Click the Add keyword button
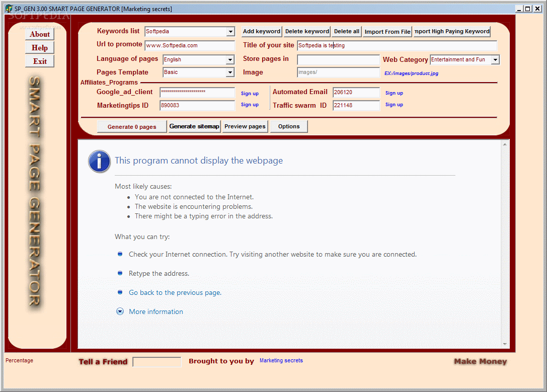This screenshot has width=547, height=392. point(262,31)
